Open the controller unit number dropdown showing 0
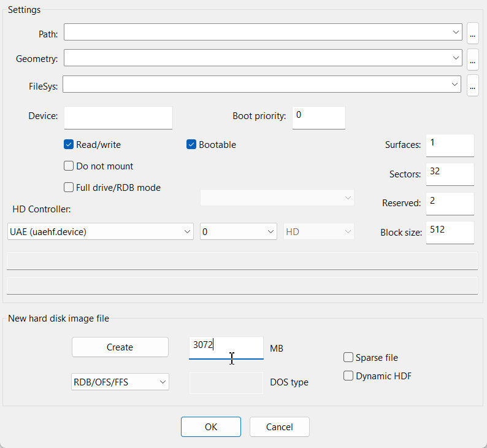Screen dimensions: 487x448 pos(238,231)
